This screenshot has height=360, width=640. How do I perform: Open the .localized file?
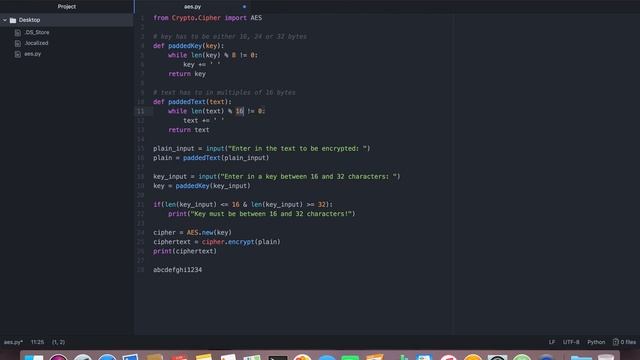click(x=36, y=43)
